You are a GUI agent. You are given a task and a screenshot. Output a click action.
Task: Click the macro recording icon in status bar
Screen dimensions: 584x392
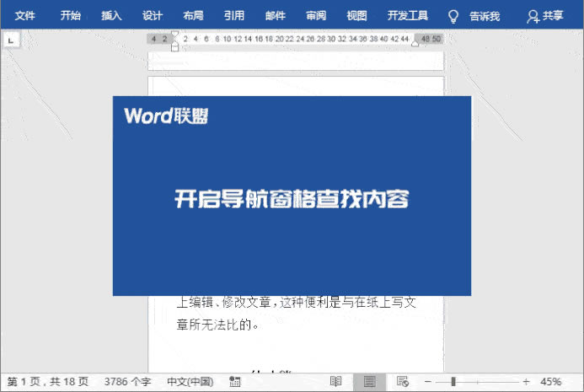coord(235,382)
